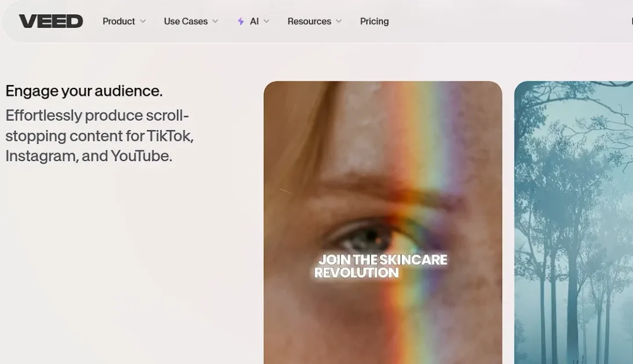Image resolution: width=633 pixels, height=364 pixels.
Task: Open the Resources menu
Action: [314, 21]
